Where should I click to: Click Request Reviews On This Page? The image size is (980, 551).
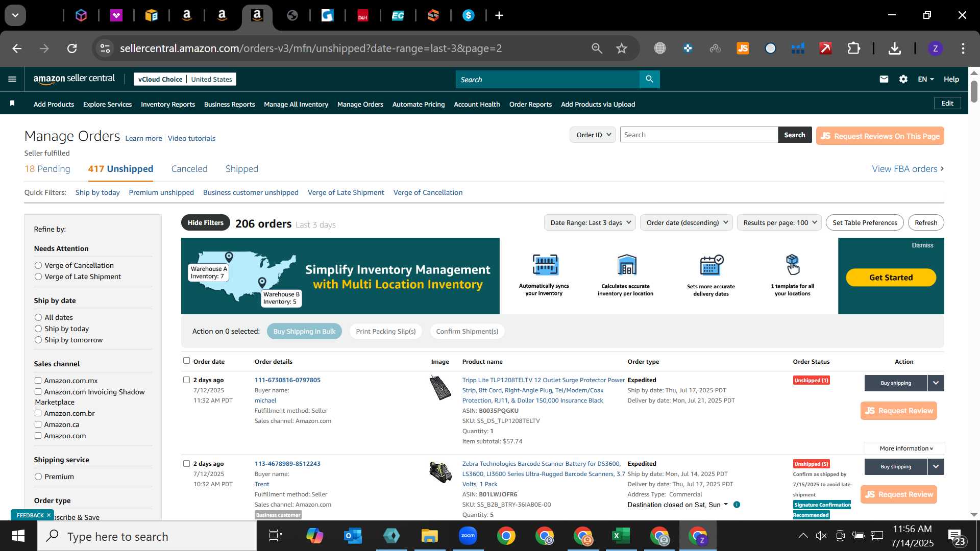pos(880,136)
